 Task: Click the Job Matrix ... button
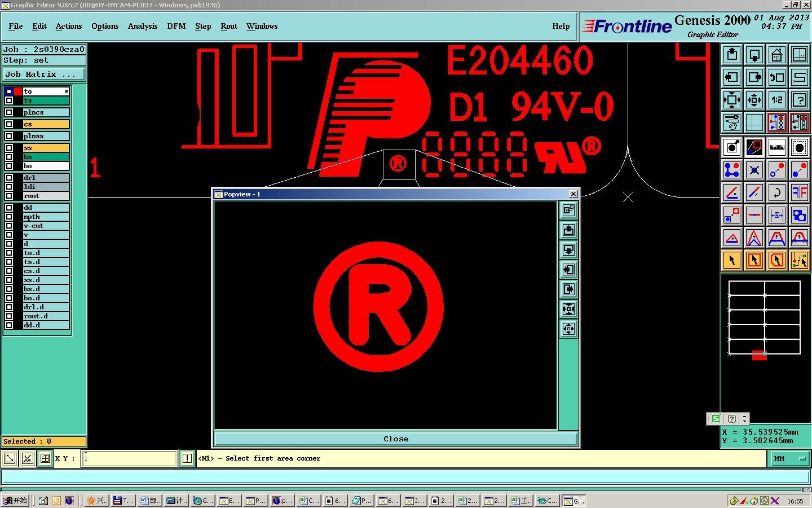pos(44,74)
